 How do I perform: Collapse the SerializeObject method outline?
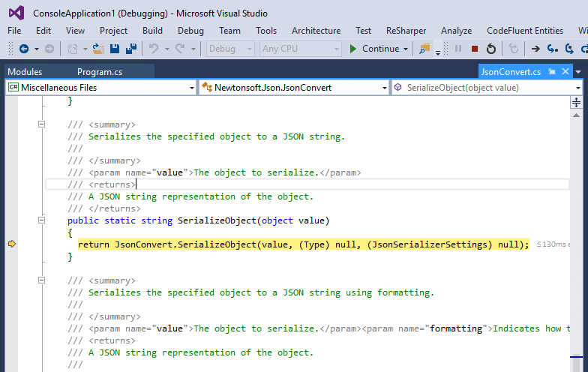[42, 220]
